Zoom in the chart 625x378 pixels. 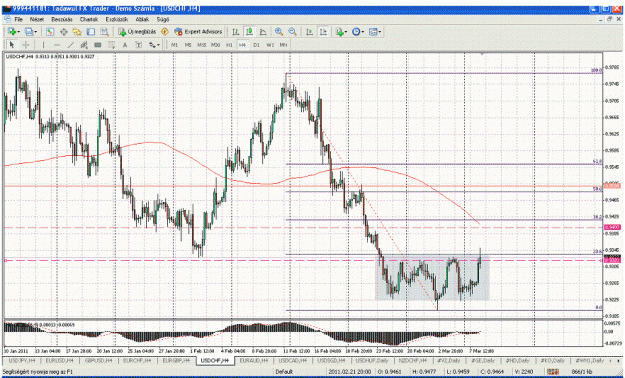click(x=279, y=32)
